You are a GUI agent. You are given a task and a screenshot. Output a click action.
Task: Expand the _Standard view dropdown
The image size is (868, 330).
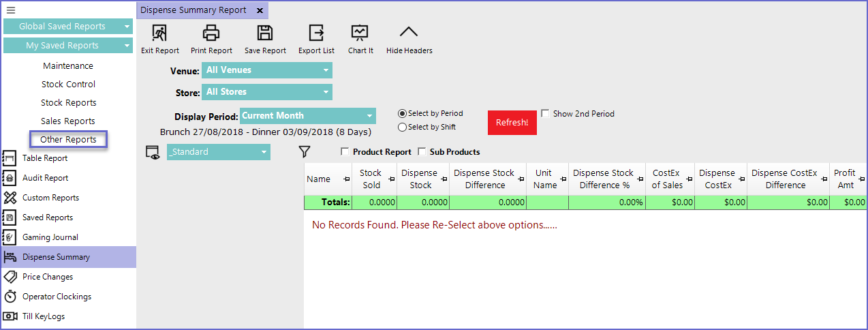coord(218,152)
